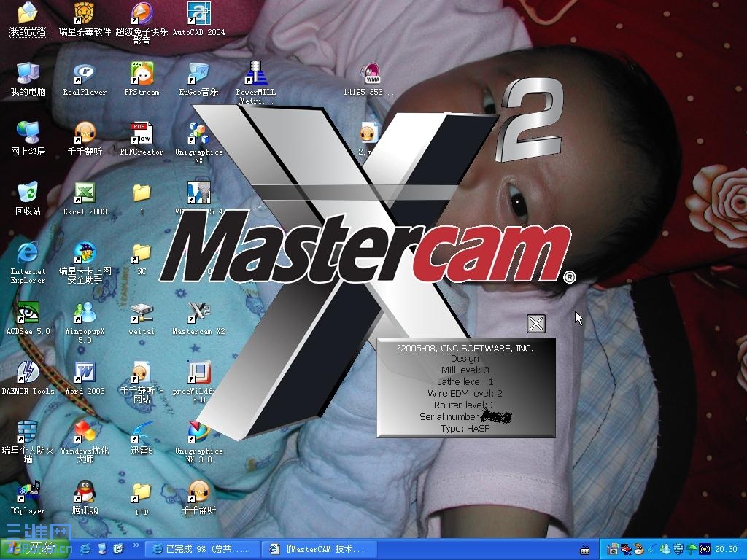Launch Mastercam X2 desktop shortcut
This screenshot has height=560, width=747.
click(x=198, y=318)
